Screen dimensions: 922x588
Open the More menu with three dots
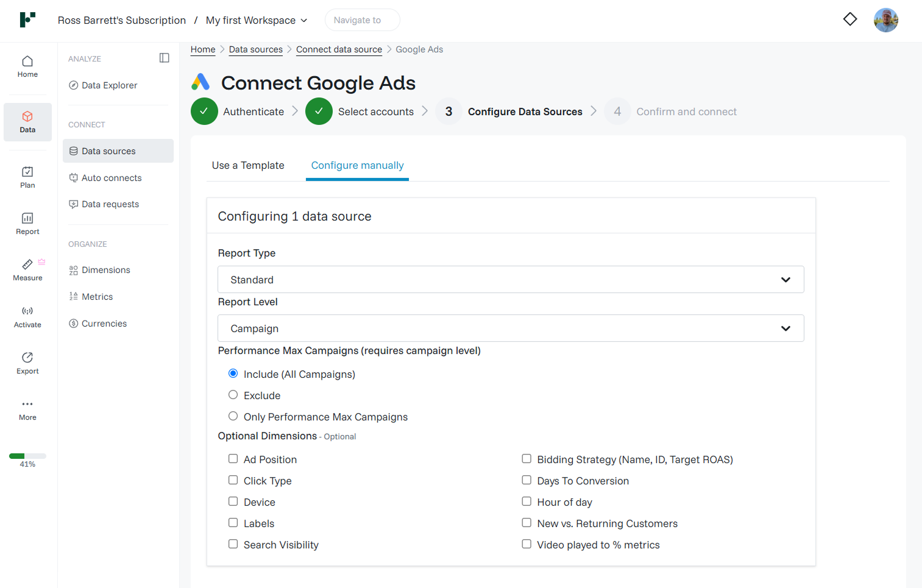click(27, 410)
